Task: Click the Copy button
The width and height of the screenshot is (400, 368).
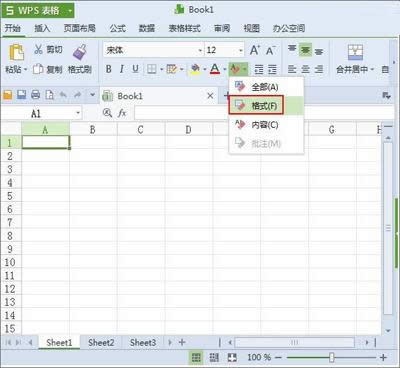Action: (48, 69)
